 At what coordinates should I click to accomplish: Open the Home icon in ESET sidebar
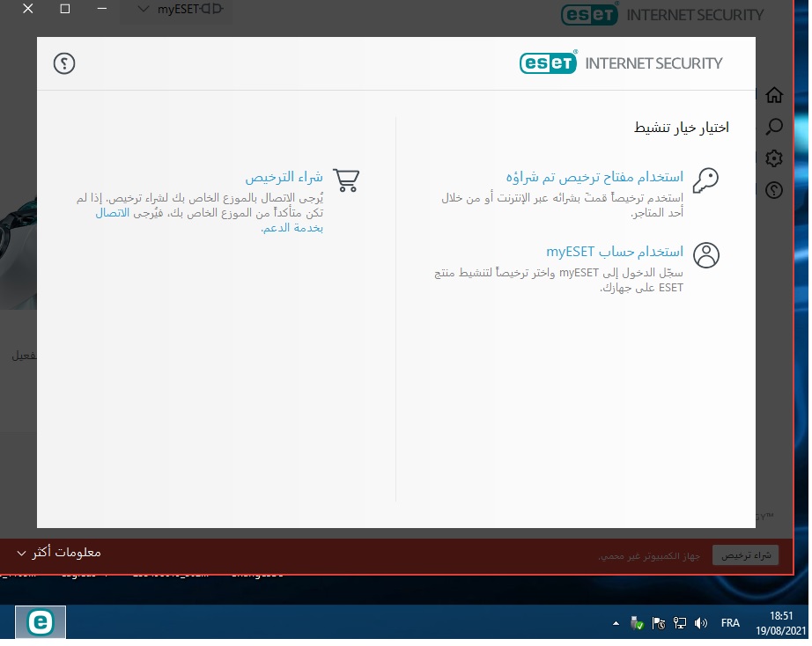click(x=774, y=95)
